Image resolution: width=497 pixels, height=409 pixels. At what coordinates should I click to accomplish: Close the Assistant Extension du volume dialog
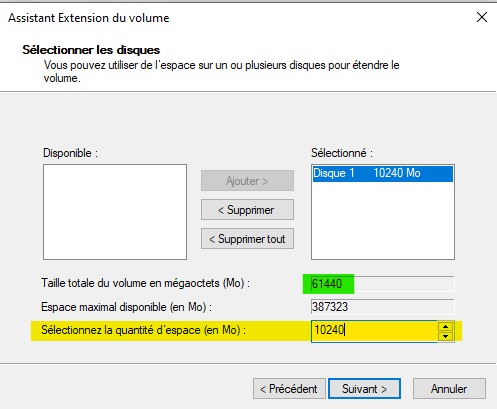tap(482, 17)
